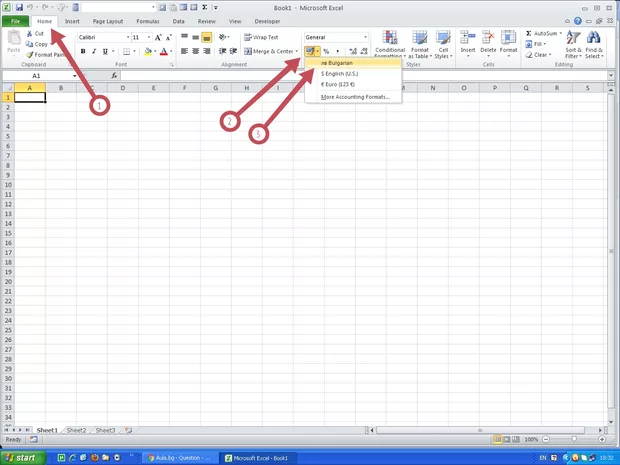Click the Format Painter brush icon
Image resolution: width=620 pixels, height=465 pixels.
pyautogui.click(x=30, y=55)
